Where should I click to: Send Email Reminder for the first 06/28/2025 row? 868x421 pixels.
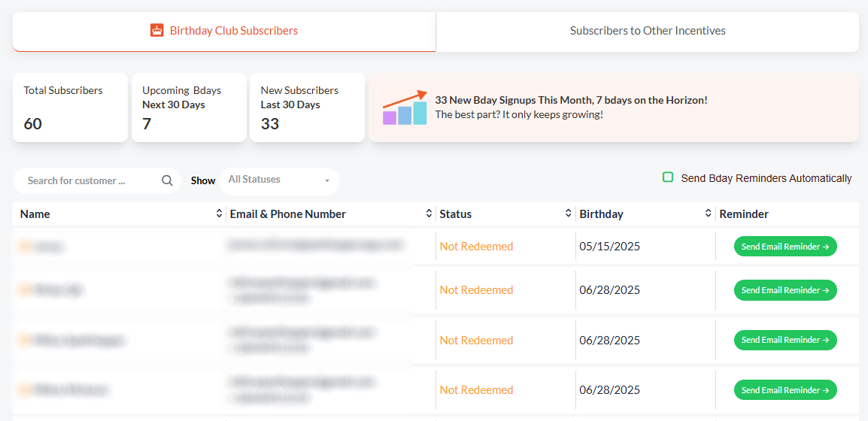point(785,290)
